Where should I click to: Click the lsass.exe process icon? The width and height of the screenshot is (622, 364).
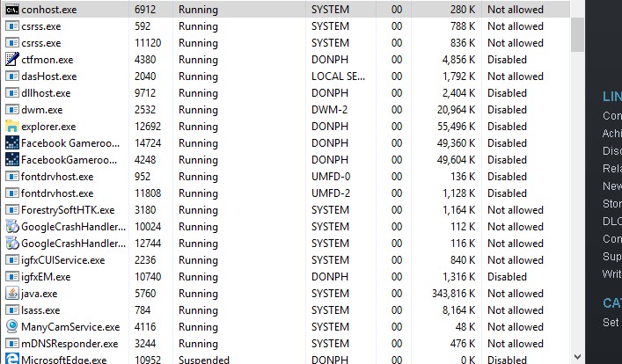[x=12, y=309]
